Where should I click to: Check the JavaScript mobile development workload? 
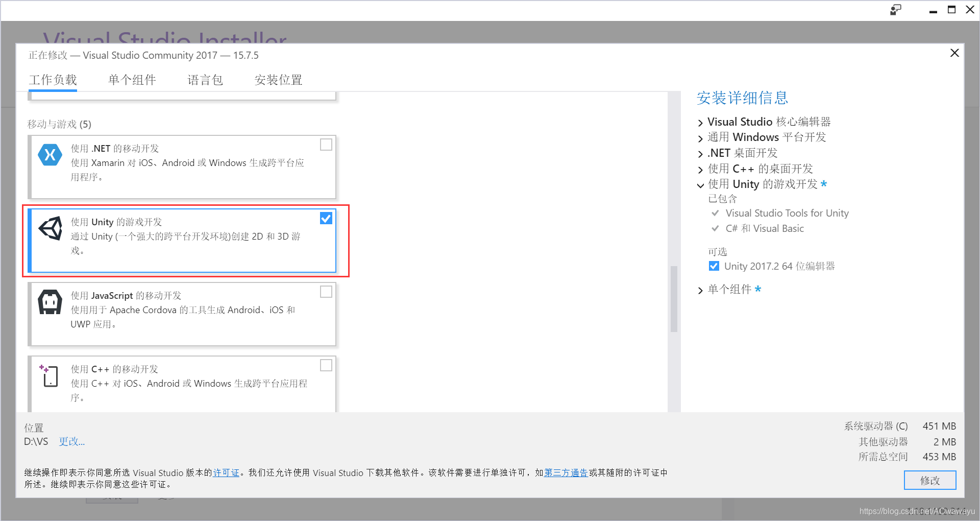point(326,292)
